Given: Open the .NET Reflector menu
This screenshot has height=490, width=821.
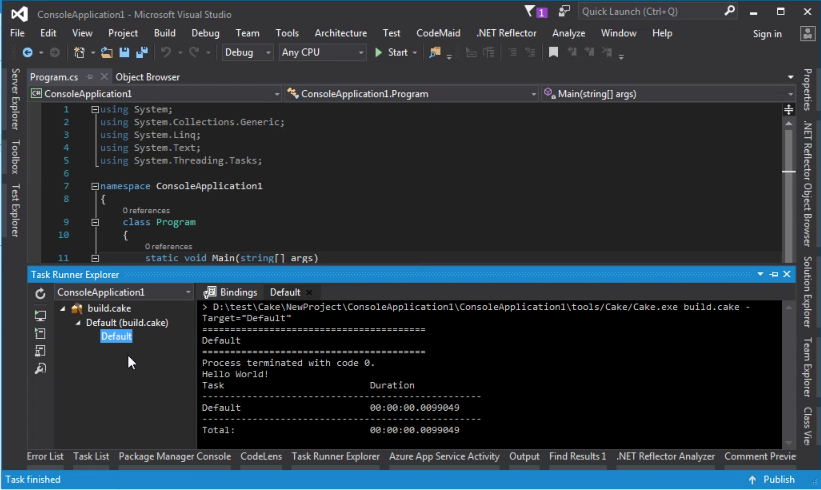Looking at the screenshot, I should pyautogui.click(x=506, y=33).
